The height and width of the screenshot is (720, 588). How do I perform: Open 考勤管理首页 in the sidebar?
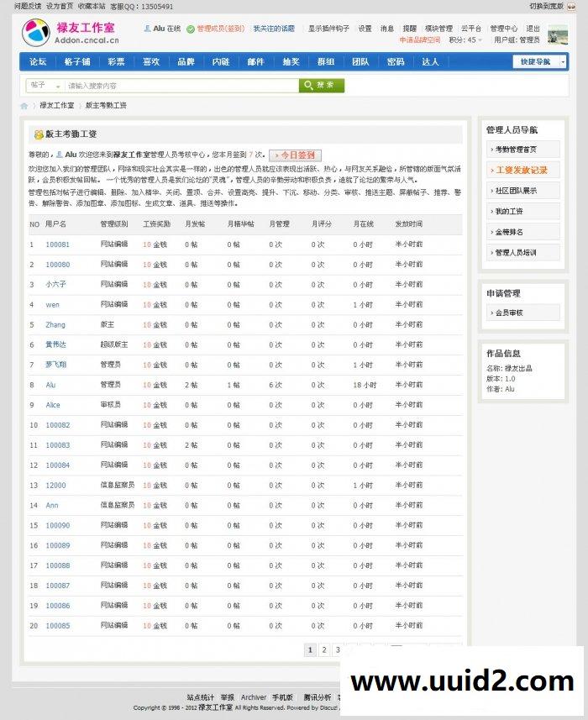tap(522, 150)
